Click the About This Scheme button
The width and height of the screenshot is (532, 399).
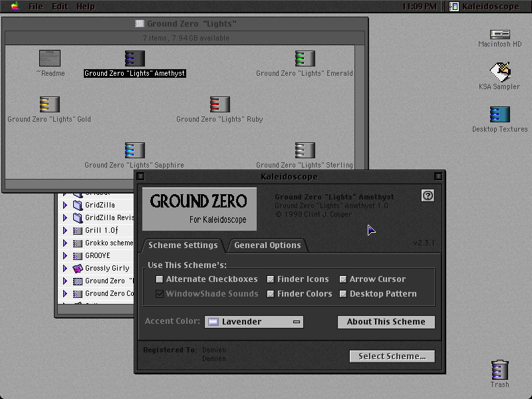(x=386, y=322)
